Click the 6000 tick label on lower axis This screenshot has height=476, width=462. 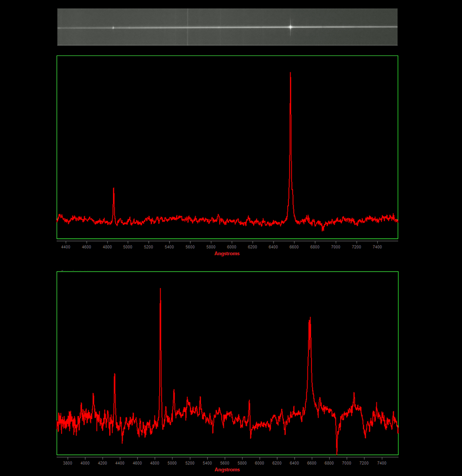pos(259,463)
